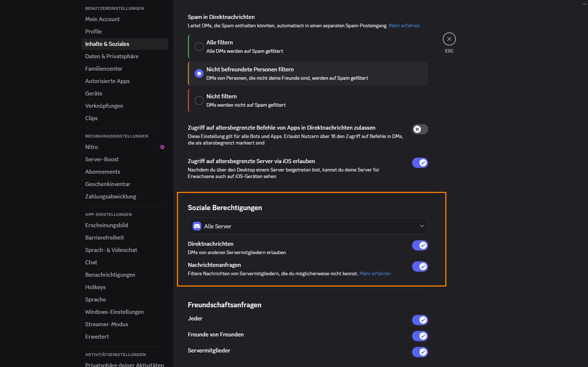The height and width of the screenshot is (367, 588).
Task: Turn off Servermitglieder friend requests
Action: pyautogui.click(x=420, y=352)
